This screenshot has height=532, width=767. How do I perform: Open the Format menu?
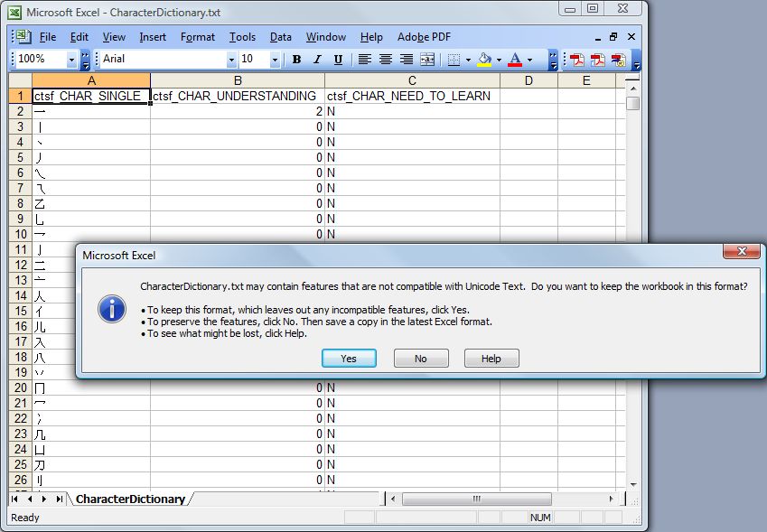point(197,37)
